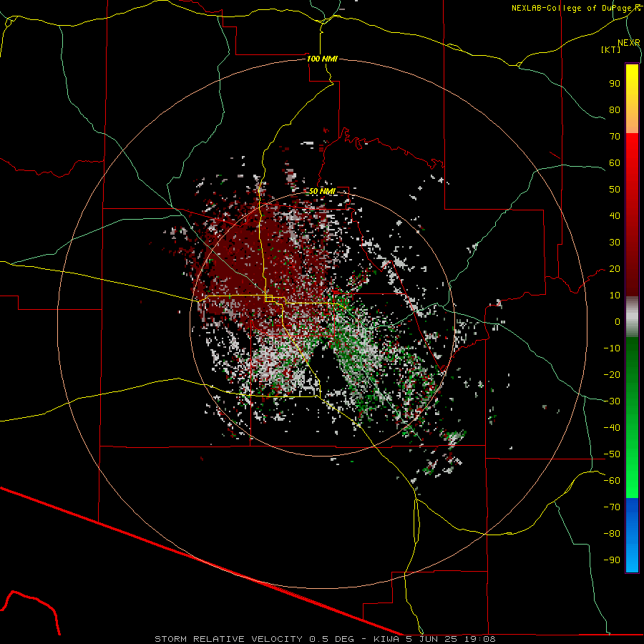
Task: Pick the gray zero-velocity segment of color bar
Action: (x=632, y=317)
